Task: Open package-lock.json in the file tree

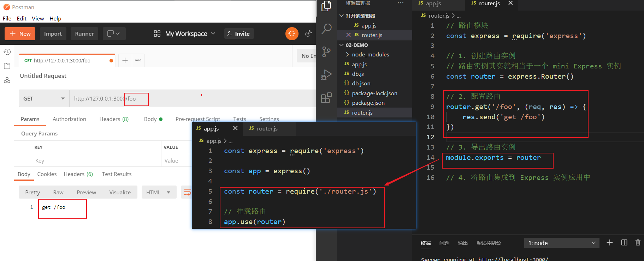Action: (374, 93)
